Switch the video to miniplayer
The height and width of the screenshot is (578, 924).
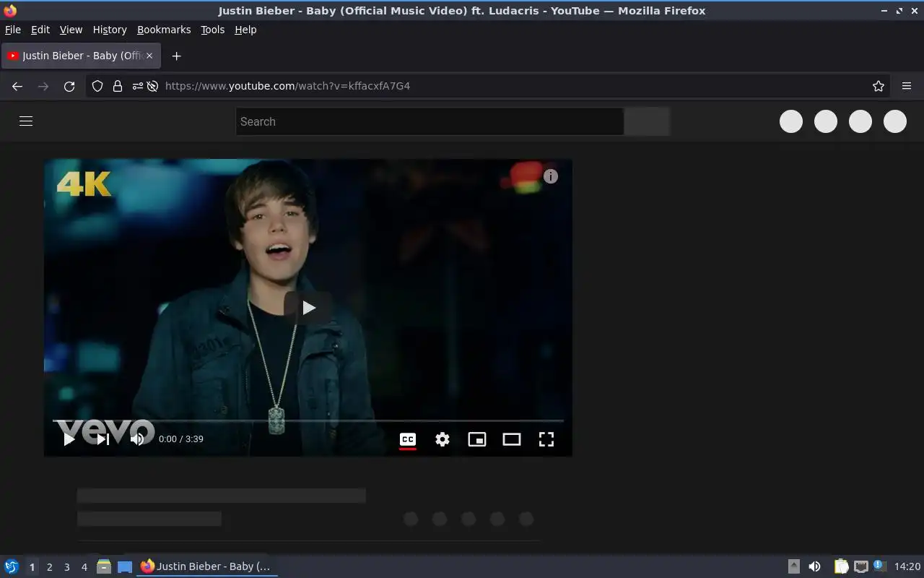[x=477, y=439]
